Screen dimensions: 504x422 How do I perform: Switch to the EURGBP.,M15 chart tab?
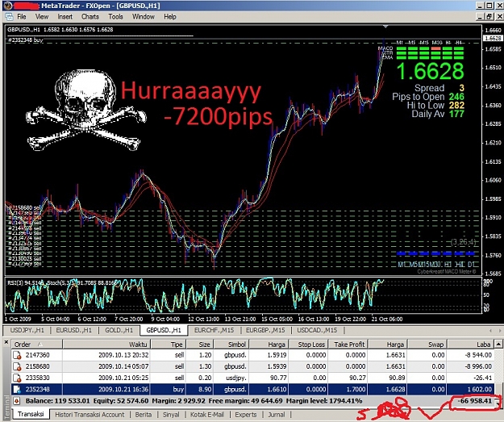coord(265,330)
